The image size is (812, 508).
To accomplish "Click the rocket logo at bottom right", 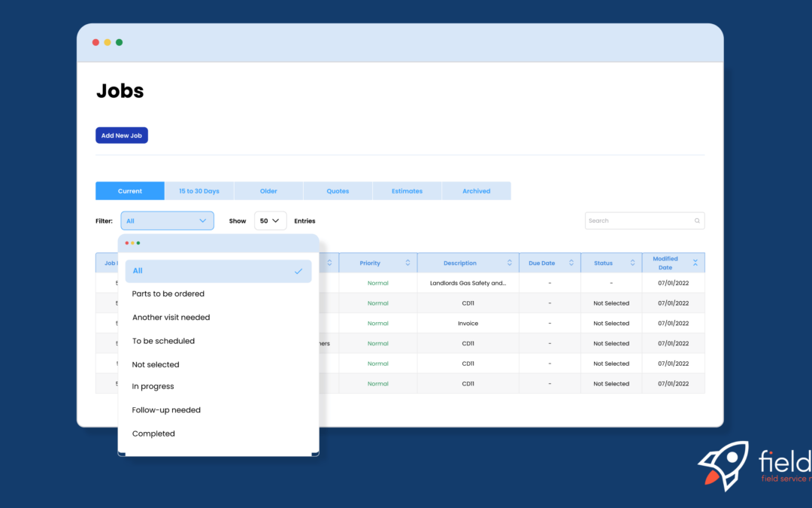I will 723,465.
